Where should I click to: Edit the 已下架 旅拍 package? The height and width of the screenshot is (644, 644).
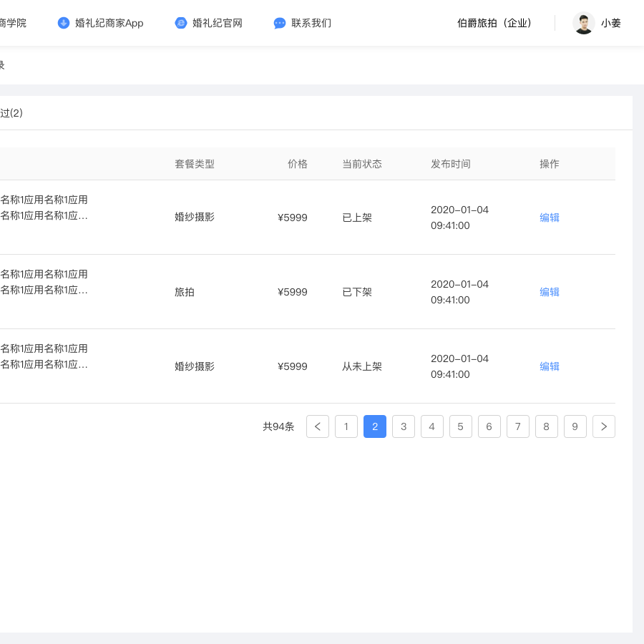pyautogui.click(x=550, y=292)
